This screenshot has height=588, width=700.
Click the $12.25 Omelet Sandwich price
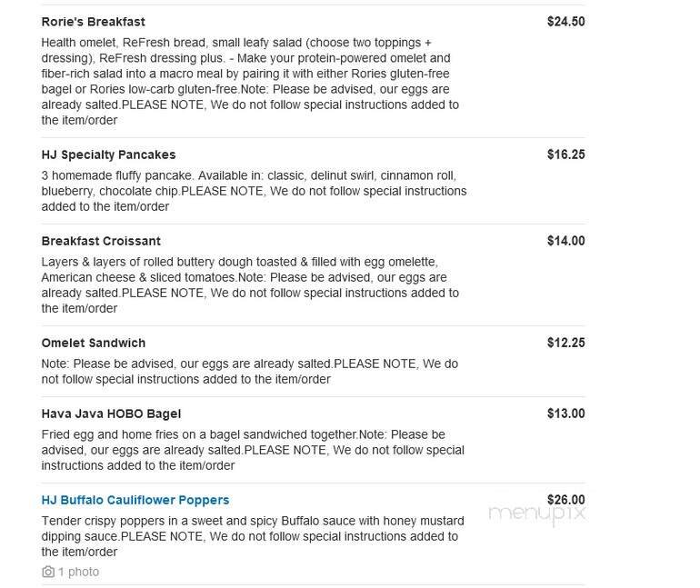tap(565, 343)
